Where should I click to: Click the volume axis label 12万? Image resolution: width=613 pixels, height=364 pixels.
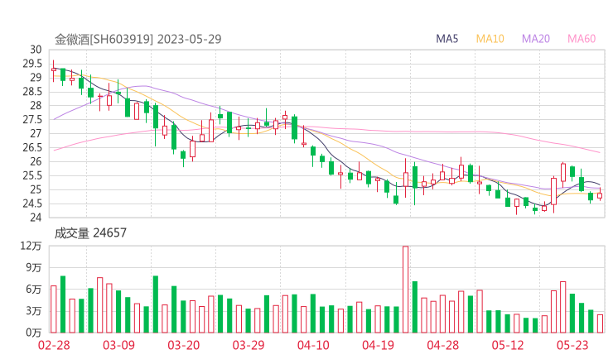31,246
